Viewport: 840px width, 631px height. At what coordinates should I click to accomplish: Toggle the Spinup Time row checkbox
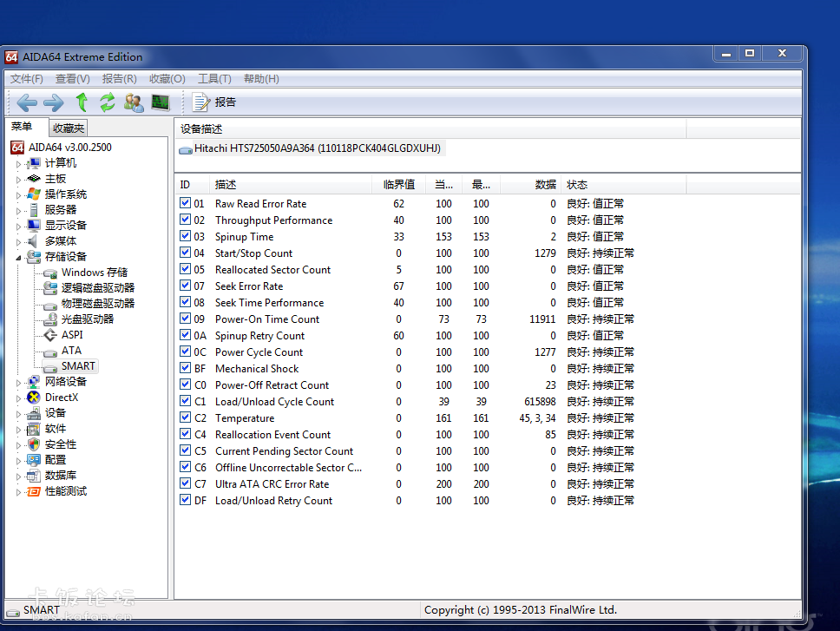point(186,236)
